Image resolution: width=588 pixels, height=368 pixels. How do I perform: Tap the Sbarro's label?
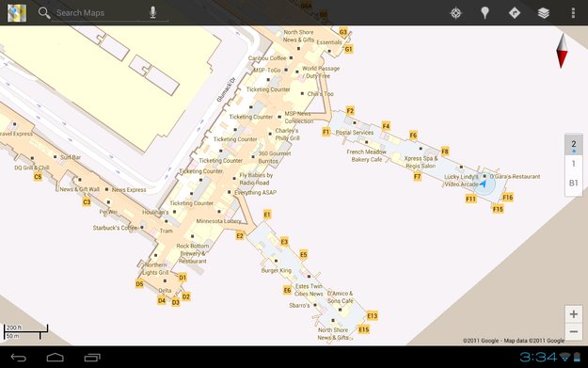pos(299,305)
